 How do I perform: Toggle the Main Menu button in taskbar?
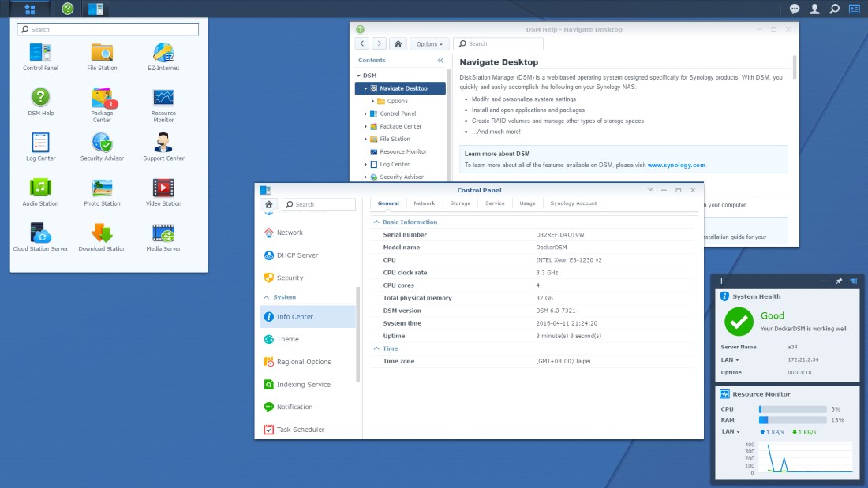click(x=30, y=9)
